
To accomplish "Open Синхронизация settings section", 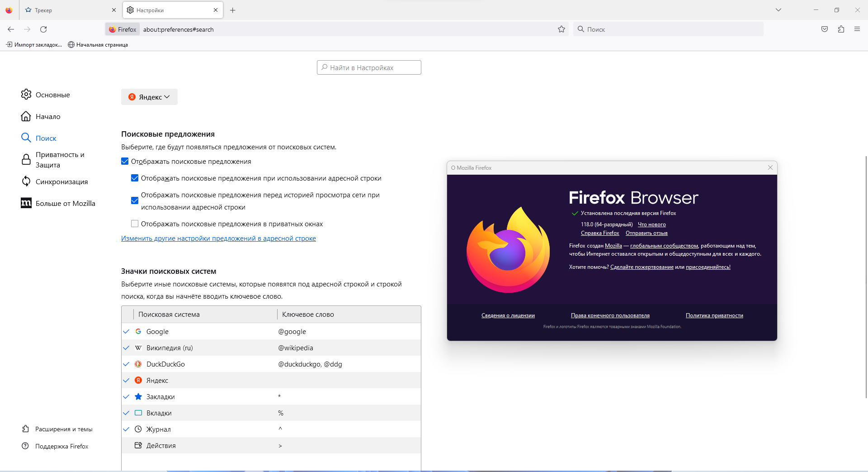I will tap(61, 181).
